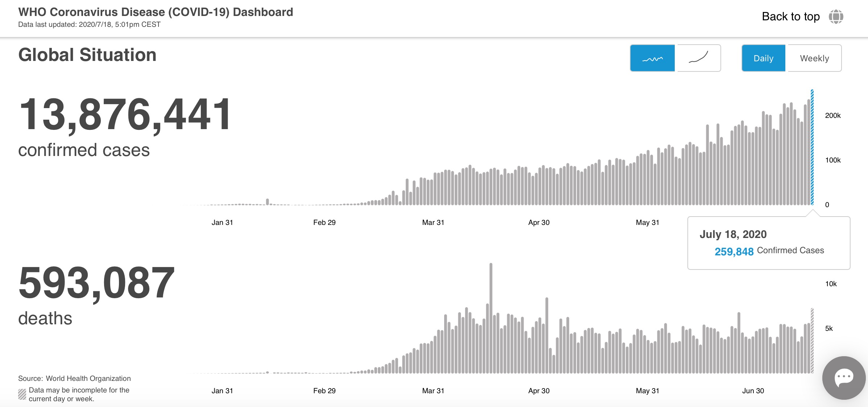Select the Weekly toggle option
Image resolution: width=868 pixels, height=407 pixels.
(814, 58)
